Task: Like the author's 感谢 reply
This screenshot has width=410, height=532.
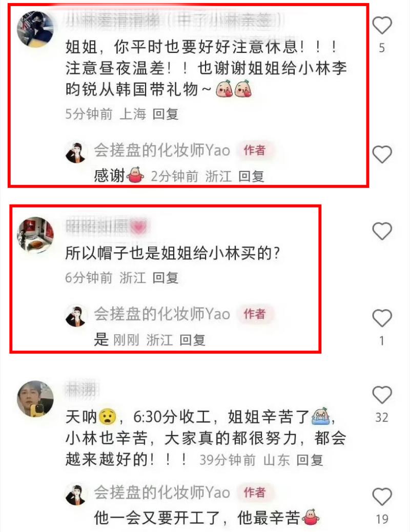Action: tap(382, 154)
